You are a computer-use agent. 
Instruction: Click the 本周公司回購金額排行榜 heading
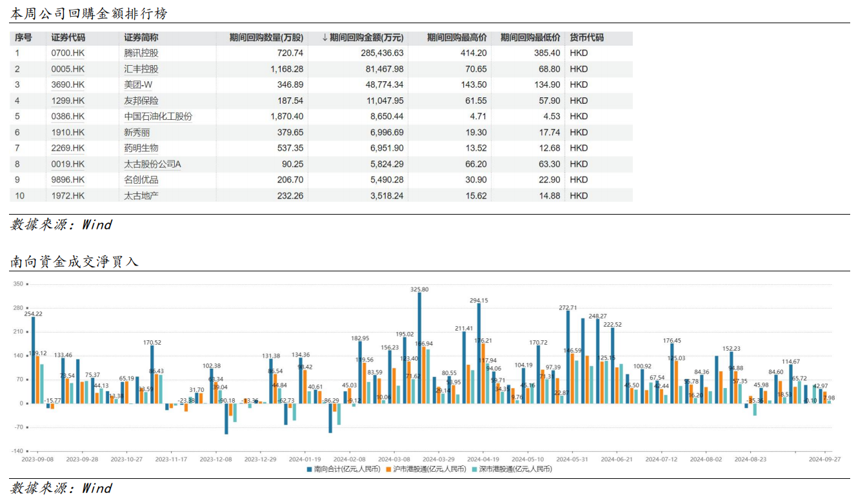(90, 14)
